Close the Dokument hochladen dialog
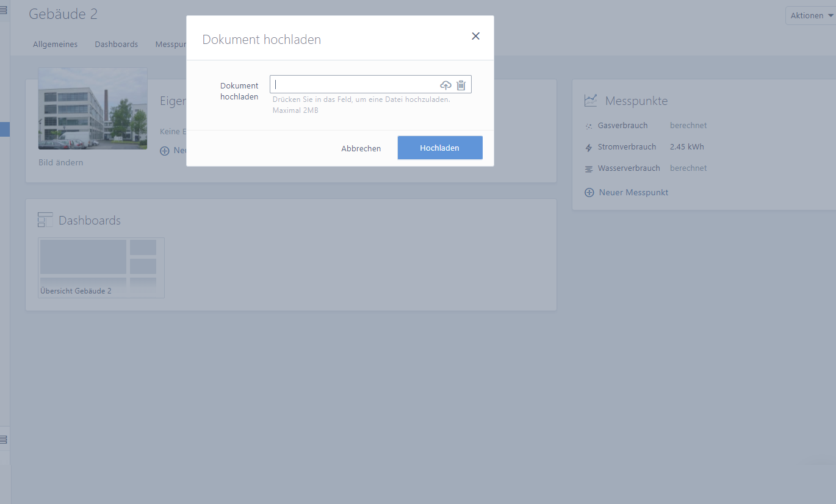Viewport: 836px width, 504px height. click(x=476, y=36)
